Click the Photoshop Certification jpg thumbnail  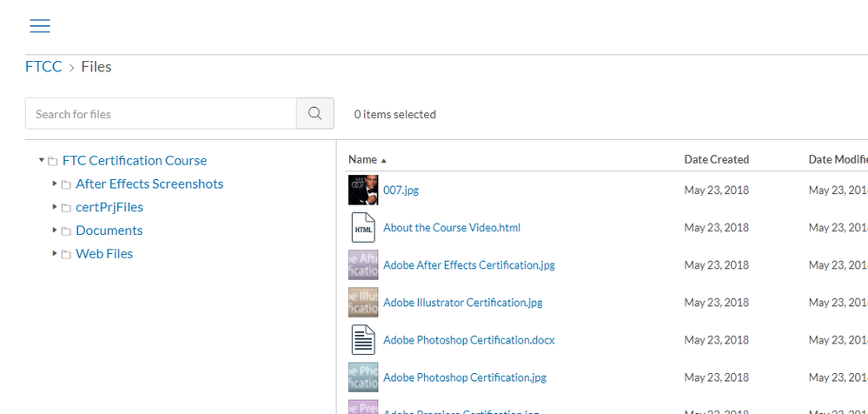click(362, 377)
